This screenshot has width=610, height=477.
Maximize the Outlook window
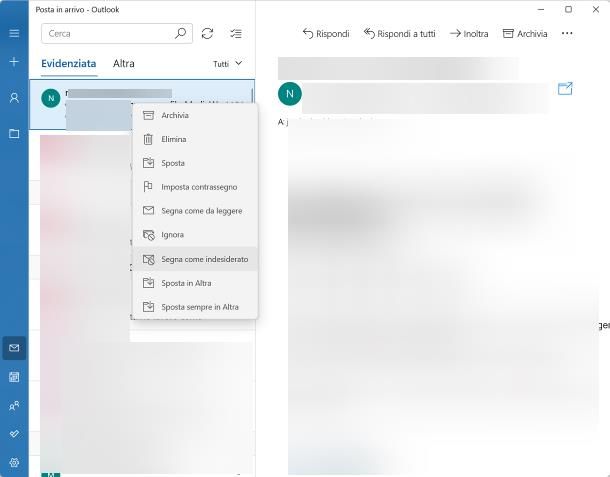coord(568,9)
